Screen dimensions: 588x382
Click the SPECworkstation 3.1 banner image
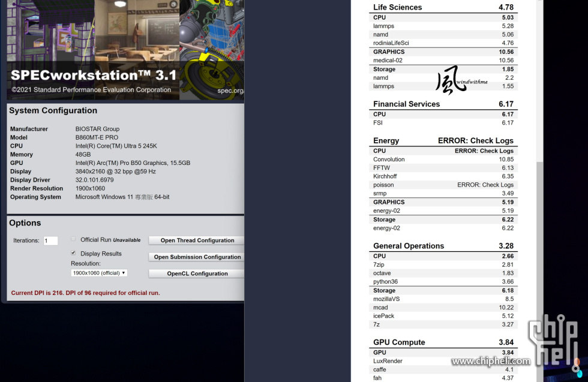pos(125,50)
